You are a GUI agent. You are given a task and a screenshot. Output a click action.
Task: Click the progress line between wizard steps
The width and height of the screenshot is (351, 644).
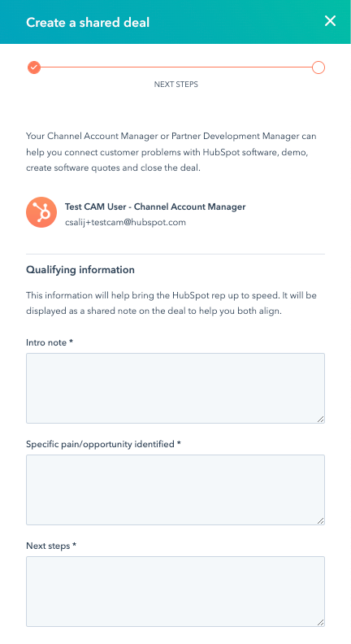coord(175,67)
